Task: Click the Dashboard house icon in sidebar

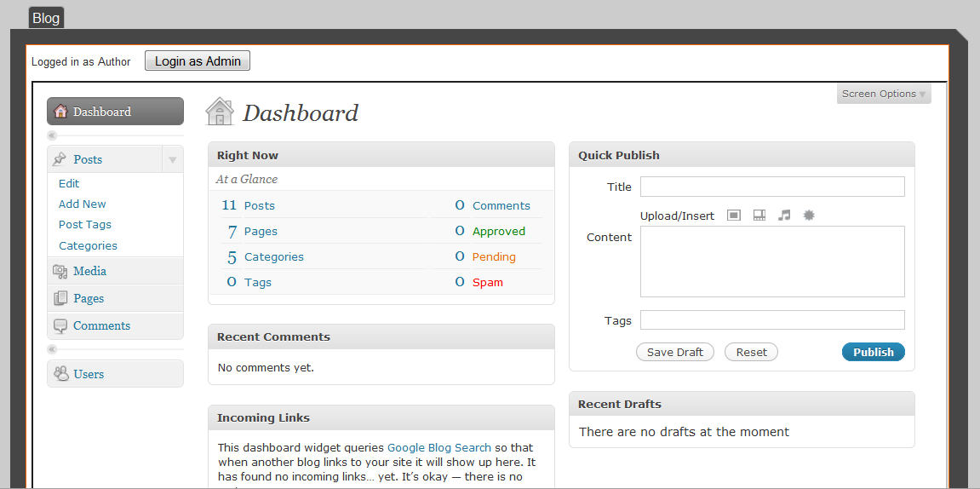Action: pos(60,112)
